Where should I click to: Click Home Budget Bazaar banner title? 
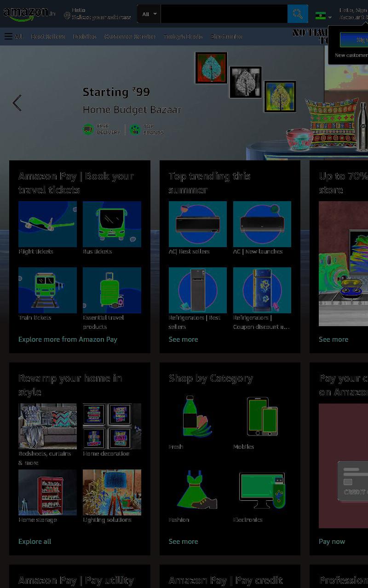pos(132,110)
